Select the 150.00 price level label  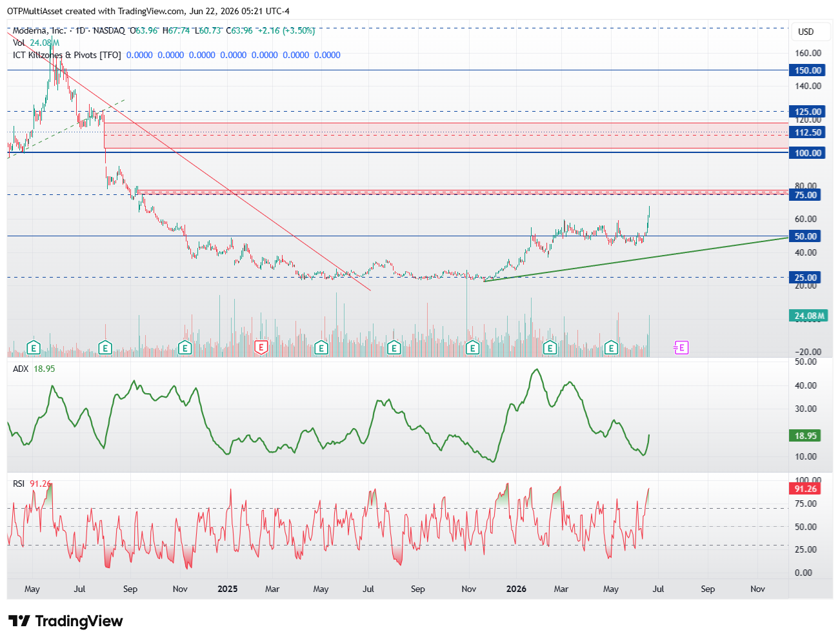(807, 70)
